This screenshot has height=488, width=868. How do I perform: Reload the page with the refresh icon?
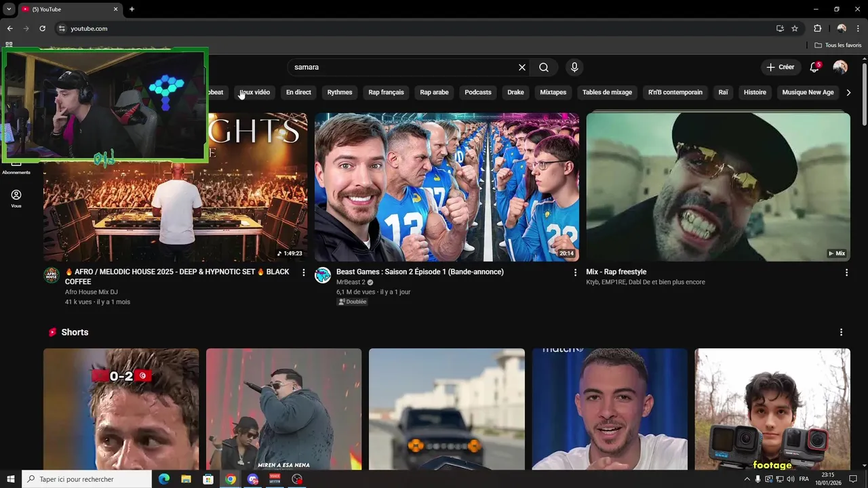point(42,28)
